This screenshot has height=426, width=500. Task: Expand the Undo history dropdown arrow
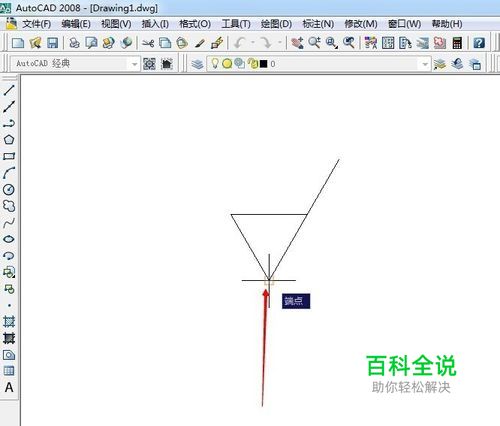253,43
